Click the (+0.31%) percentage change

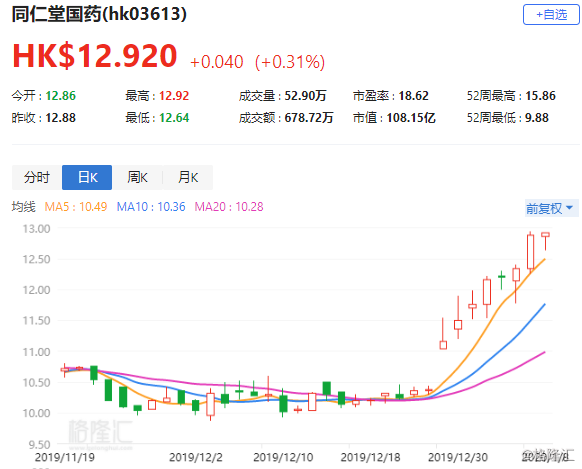point(290,62)
